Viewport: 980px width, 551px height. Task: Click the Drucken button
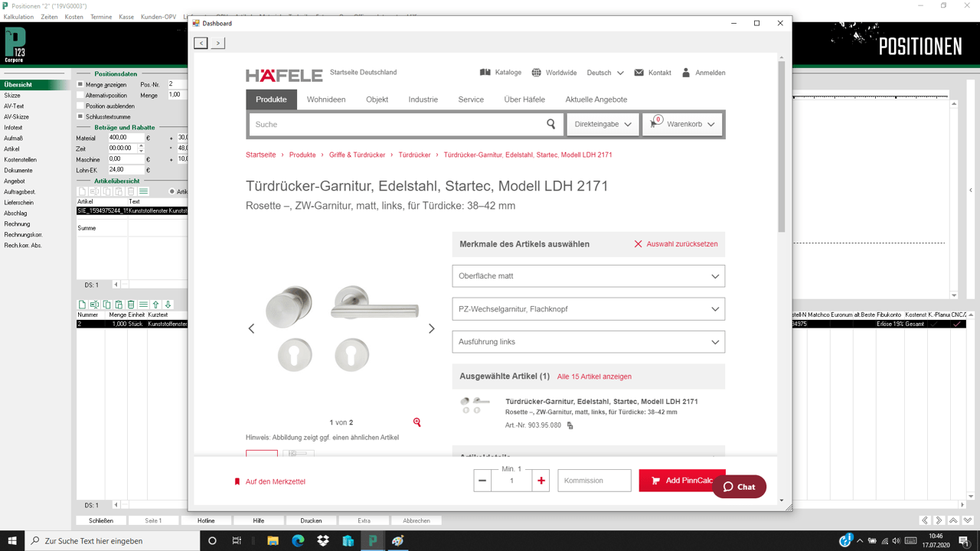tap(311, 520)
